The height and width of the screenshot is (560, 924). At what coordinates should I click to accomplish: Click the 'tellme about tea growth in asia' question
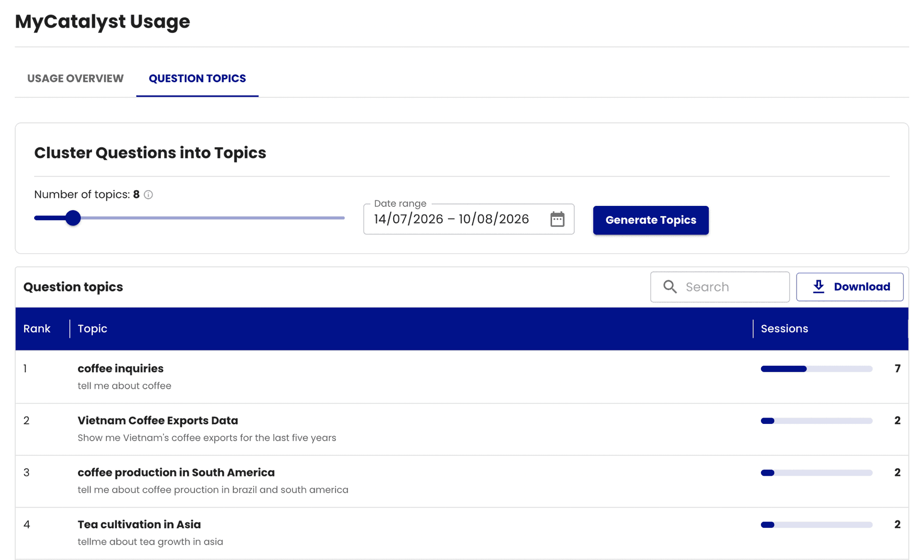150,542
